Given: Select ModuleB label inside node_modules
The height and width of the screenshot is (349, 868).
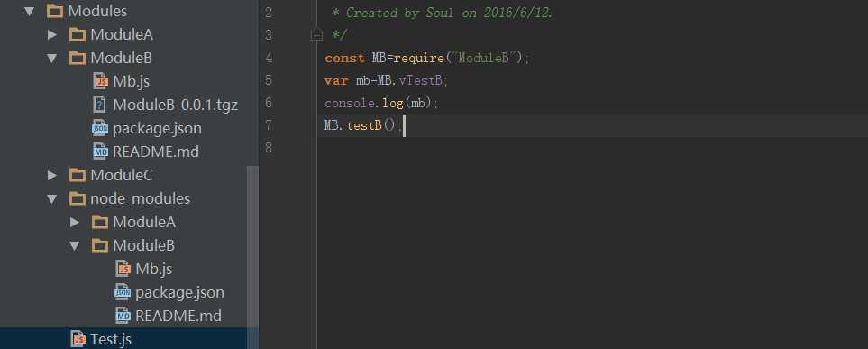Looking at the screenshot, I should tap(144, 245).
